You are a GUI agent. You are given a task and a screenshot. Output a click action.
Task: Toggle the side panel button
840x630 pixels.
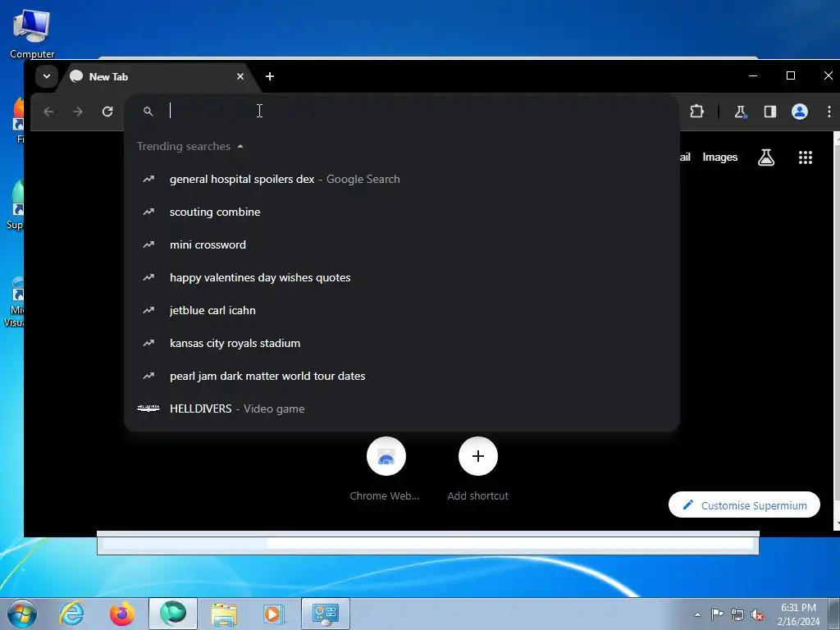(x=769, y=112)
